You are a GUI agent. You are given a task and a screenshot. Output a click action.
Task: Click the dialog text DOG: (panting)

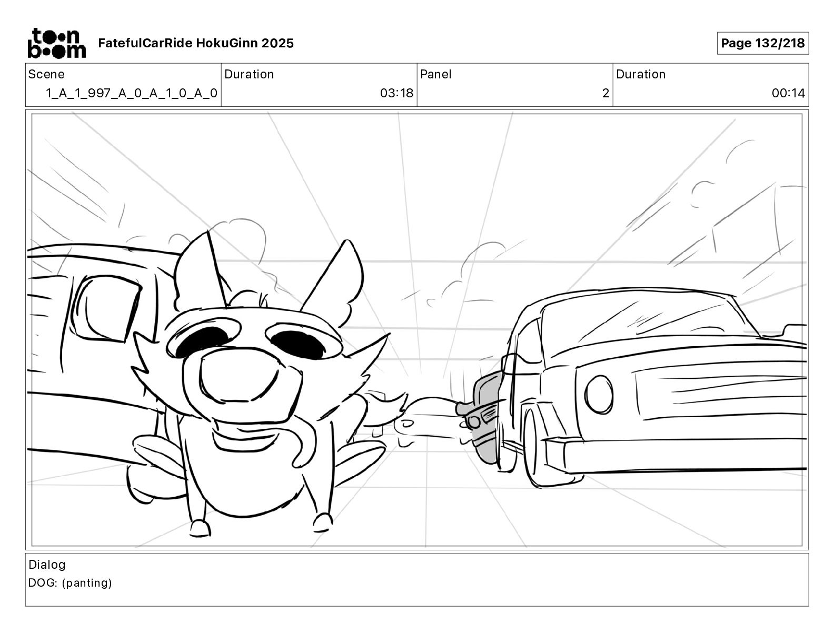click(x=70, y=583)
